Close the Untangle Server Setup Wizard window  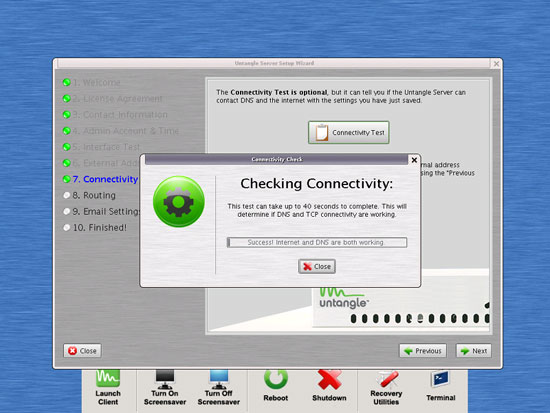pyautogui.click(x=496, y=64)
